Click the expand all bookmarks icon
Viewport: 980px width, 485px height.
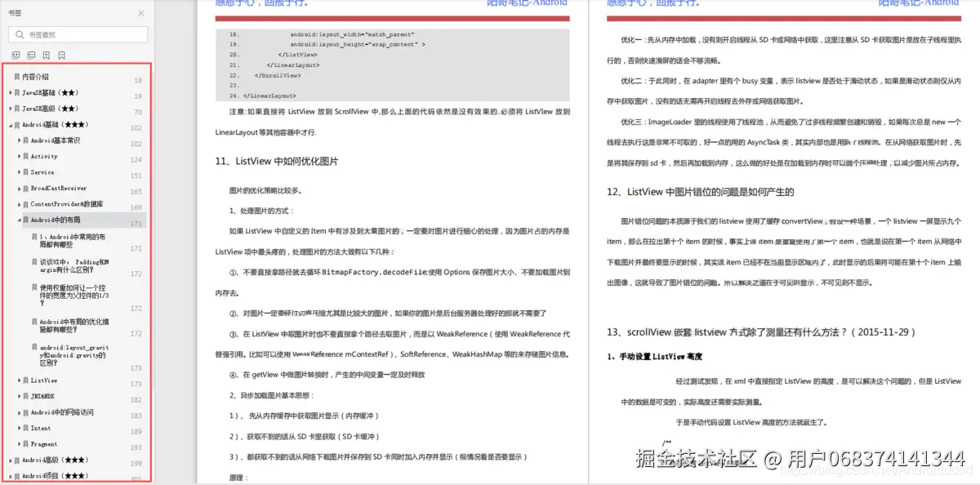(16, 56)
